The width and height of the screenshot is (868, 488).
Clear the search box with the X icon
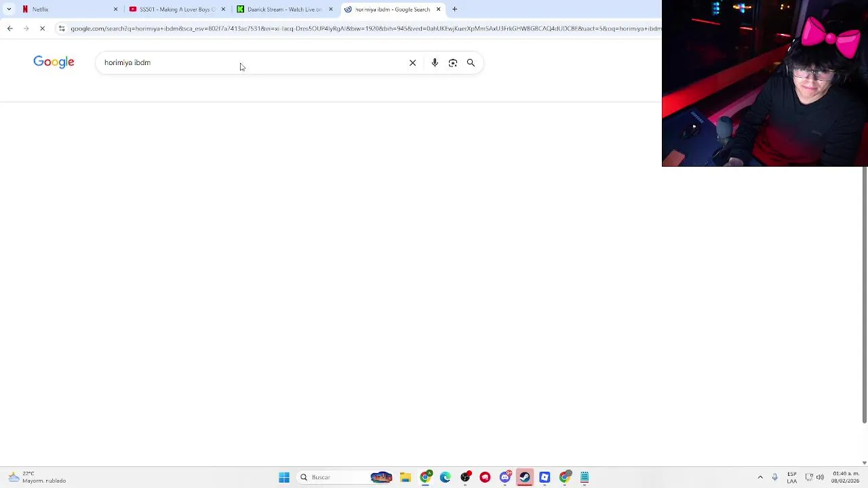412,62
